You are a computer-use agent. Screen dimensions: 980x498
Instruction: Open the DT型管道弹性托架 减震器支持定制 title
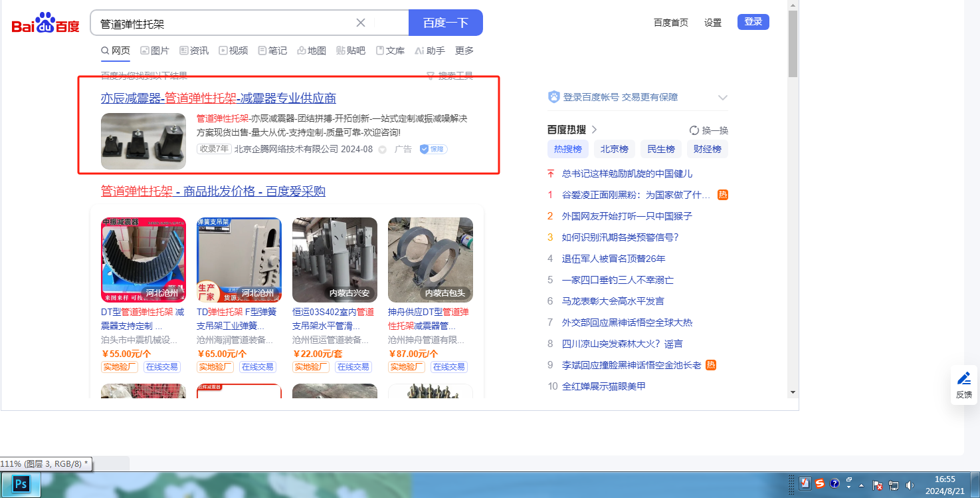tap(143, 319)
